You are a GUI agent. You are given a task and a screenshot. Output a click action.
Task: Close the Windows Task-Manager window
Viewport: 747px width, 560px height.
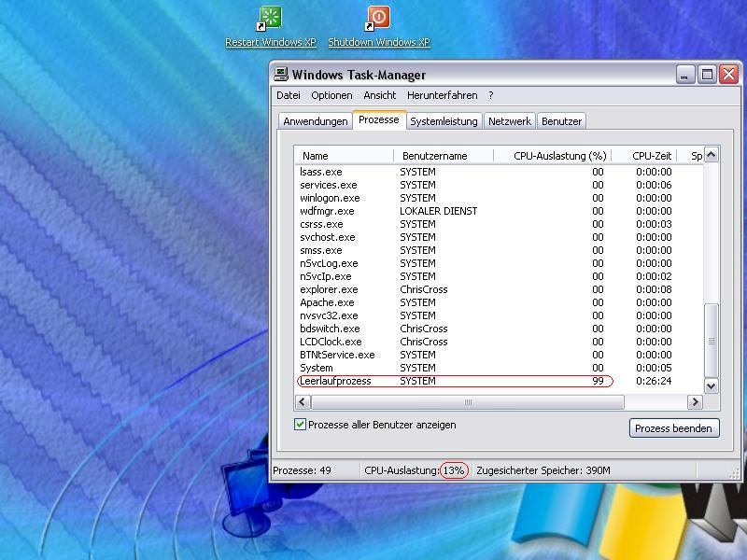(729, 75)
